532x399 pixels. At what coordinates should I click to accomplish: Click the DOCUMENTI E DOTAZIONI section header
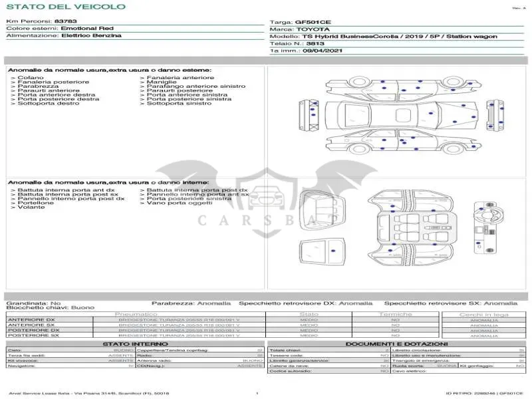[396, 344]
